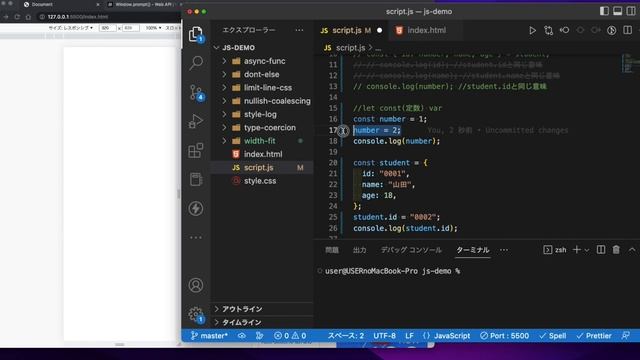Image resolution: width=640 pixels, height=360 pixels.
Task: Reload the page in the browser window
Action: [17, 17]
